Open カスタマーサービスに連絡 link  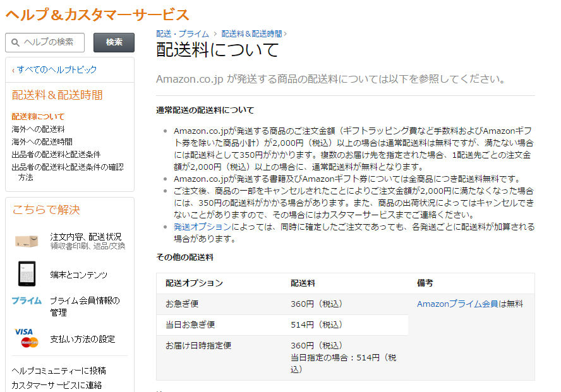point(56,385)
